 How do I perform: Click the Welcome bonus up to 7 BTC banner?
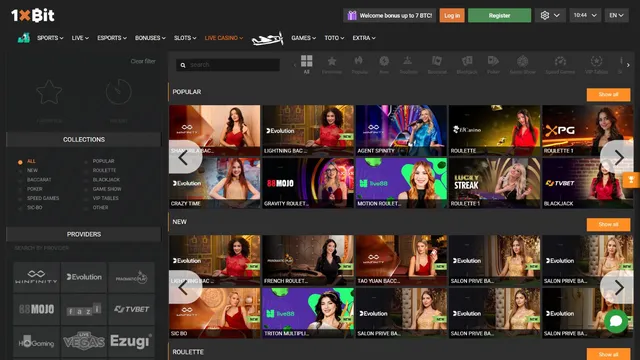point(389,16)
